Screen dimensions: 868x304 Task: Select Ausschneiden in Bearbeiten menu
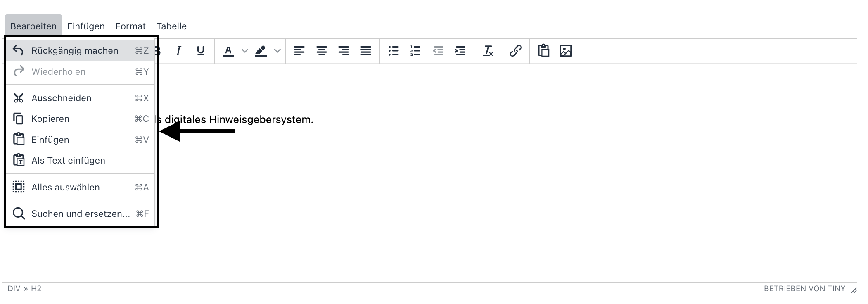coord(81,98)
